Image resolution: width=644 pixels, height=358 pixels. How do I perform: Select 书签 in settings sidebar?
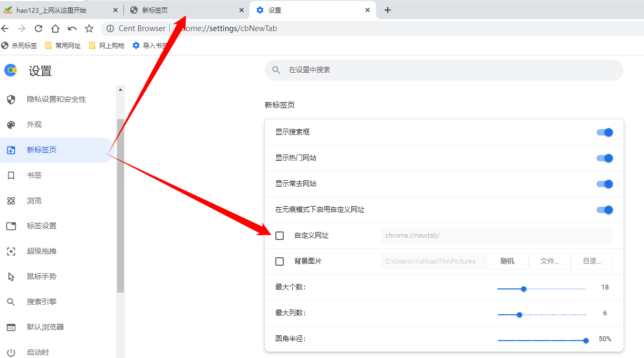34,175
